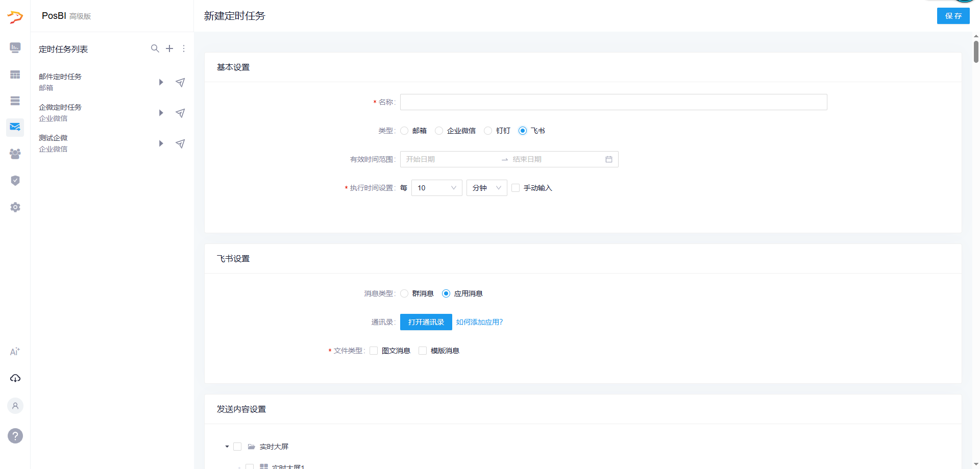Click the cloud download sidebar icon
The image size is (980, 469).
[x=15, y=378]
